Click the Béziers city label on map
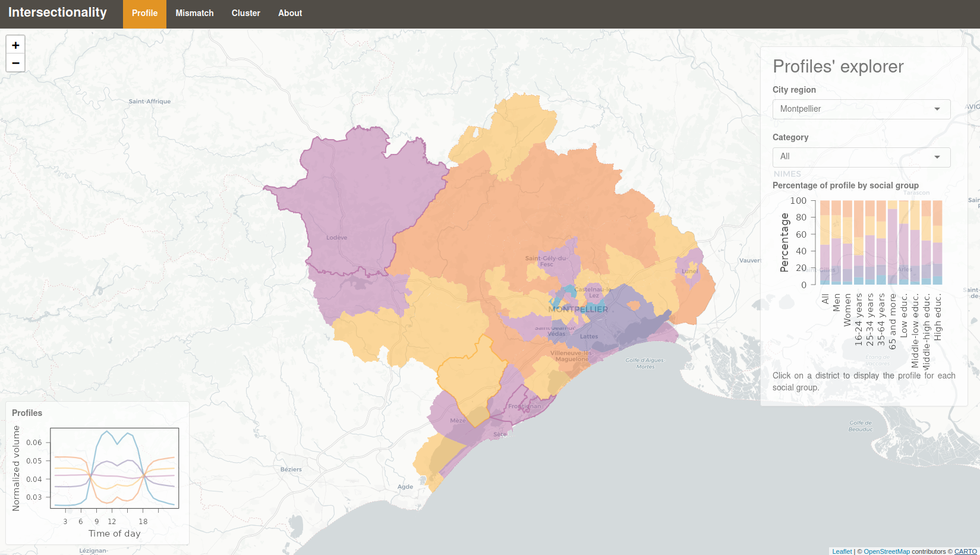The image size is (980, 555). click(x=291, y=469)
